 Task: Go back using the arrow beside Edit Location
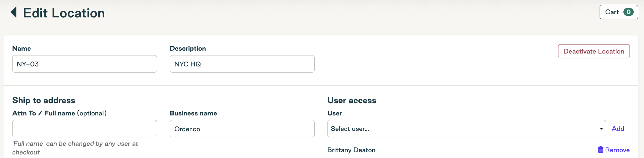coord(14,12)
